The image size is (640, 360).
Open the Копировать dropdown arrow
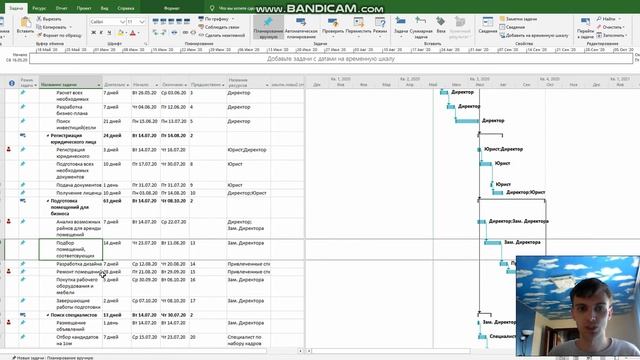(x=70, y=27)
